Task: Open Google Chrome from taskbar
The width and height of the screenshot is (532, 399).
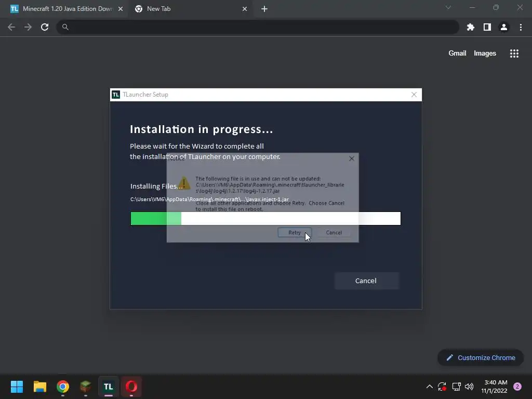Action: click(x=63, y=387)
